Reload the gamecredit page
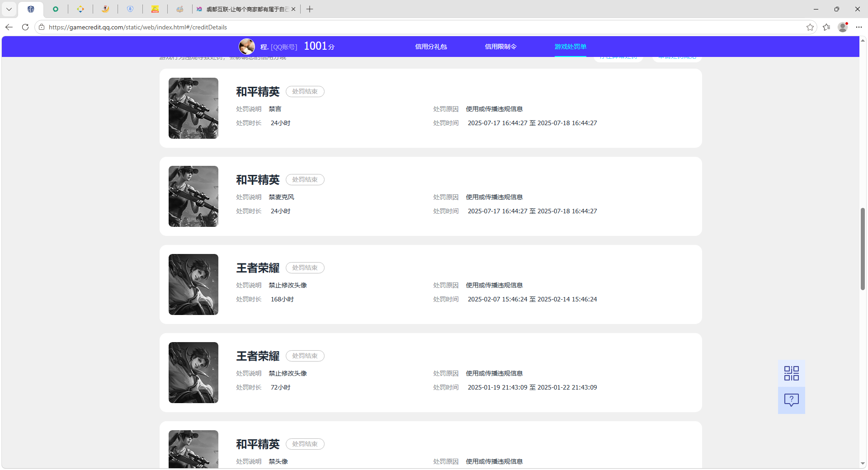The width and height of the screenshot is (868, 470). click(25, 27)
